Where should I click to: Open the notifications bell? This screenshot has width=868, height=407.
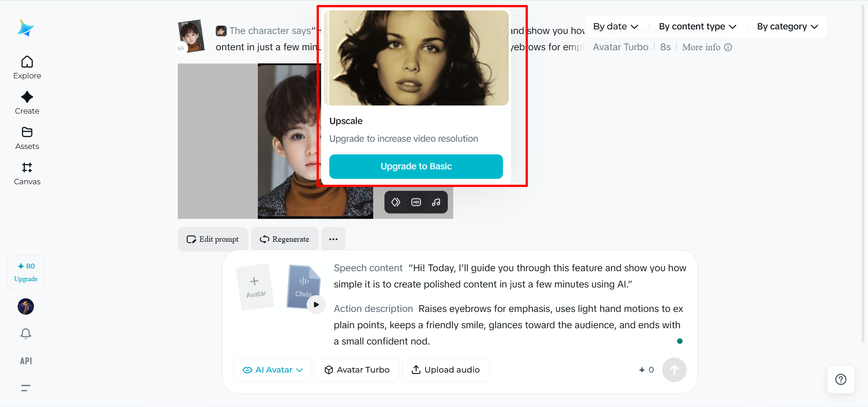click(x=26, y=334)
